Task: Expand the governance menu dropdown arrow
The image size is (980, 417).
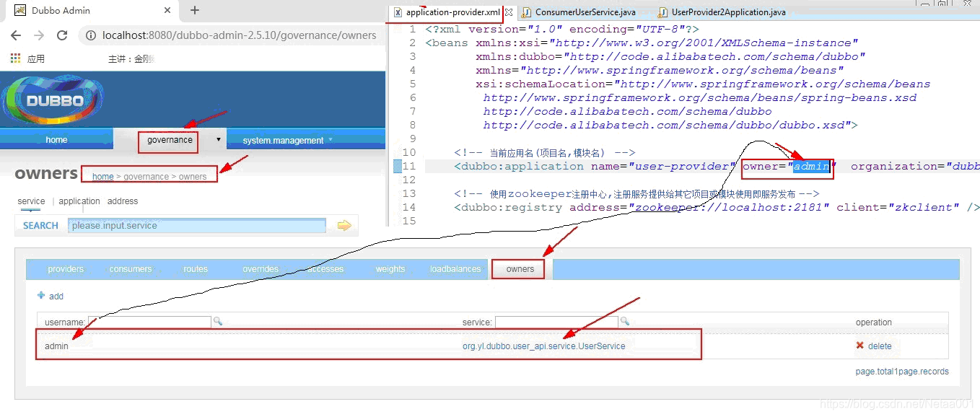Action: click(218, 139)
